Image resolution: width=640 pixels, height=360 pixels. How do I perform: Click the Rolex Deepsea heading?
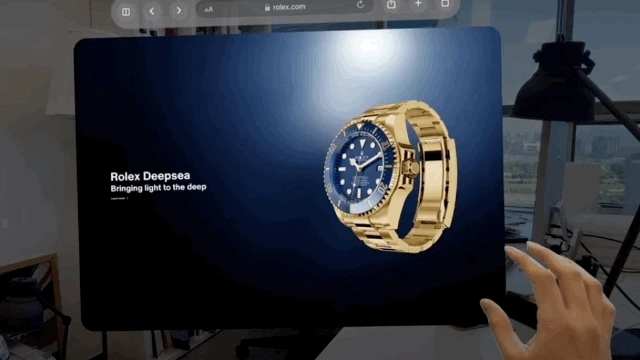coord(150,176)
